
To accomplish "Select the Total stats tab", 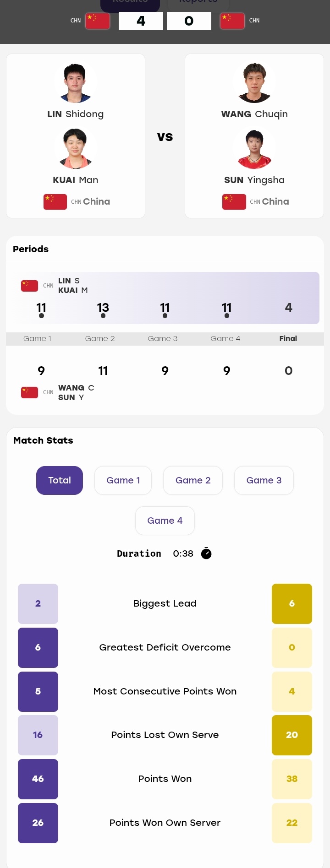I will pyautogui.click(x=60, y=480).
